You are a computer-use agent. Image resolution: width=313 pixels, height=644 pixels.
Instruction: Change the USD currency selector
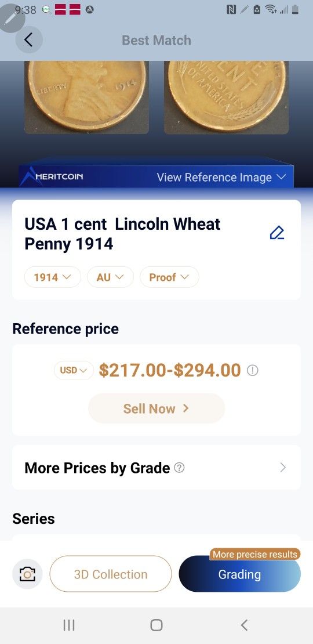74,370
